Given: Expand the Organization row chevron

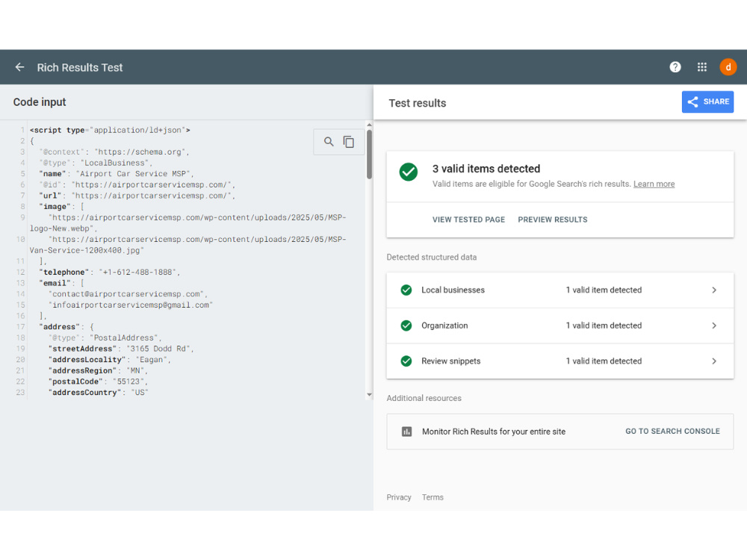Looking at the screenshot, I should tap(713, 326).
